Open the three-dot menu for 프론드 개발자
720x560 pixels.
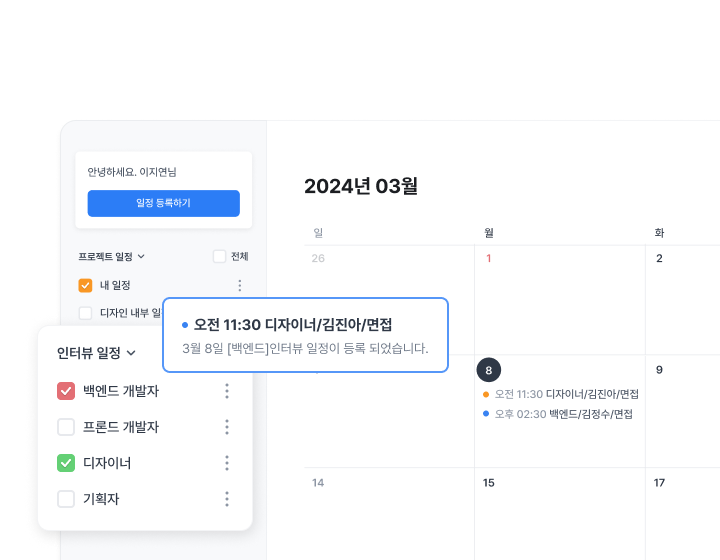click(227, 427)
